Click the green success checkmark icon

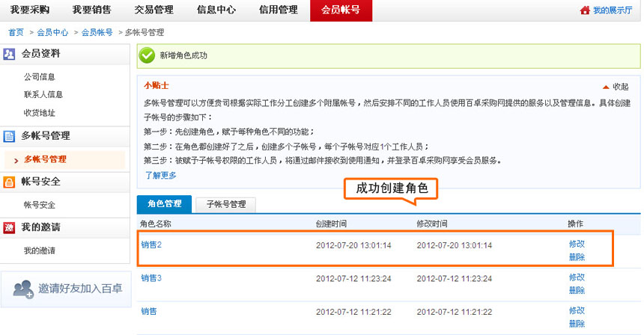coord(148,55)
